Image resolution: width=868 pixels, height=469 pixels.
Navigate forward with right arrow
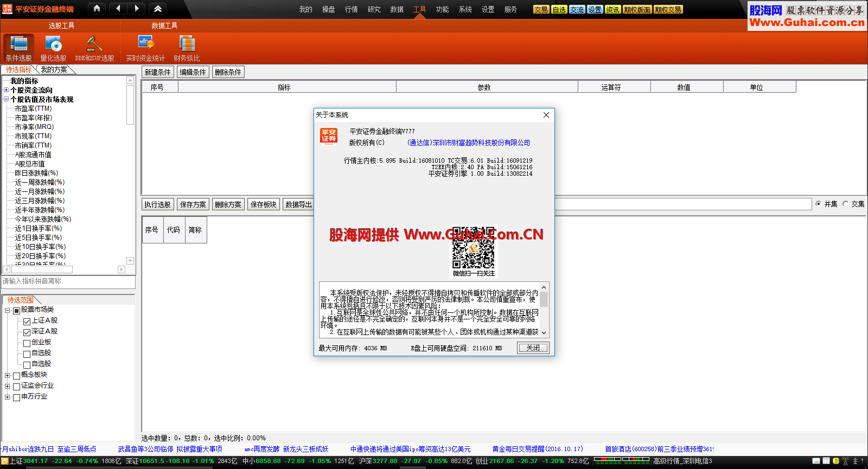137,8
